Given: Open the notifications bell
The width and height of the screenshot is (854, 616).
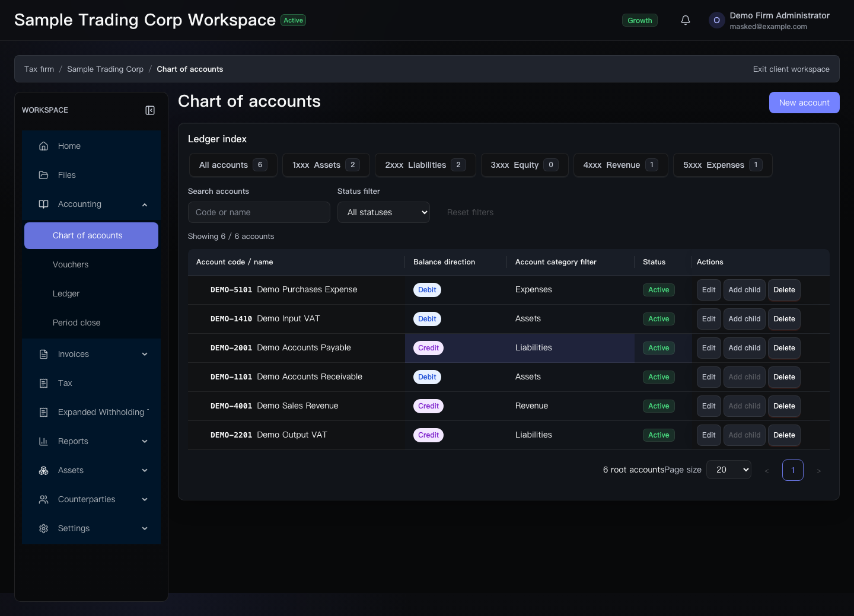Looking at the screenshot, I should (686, 20).
